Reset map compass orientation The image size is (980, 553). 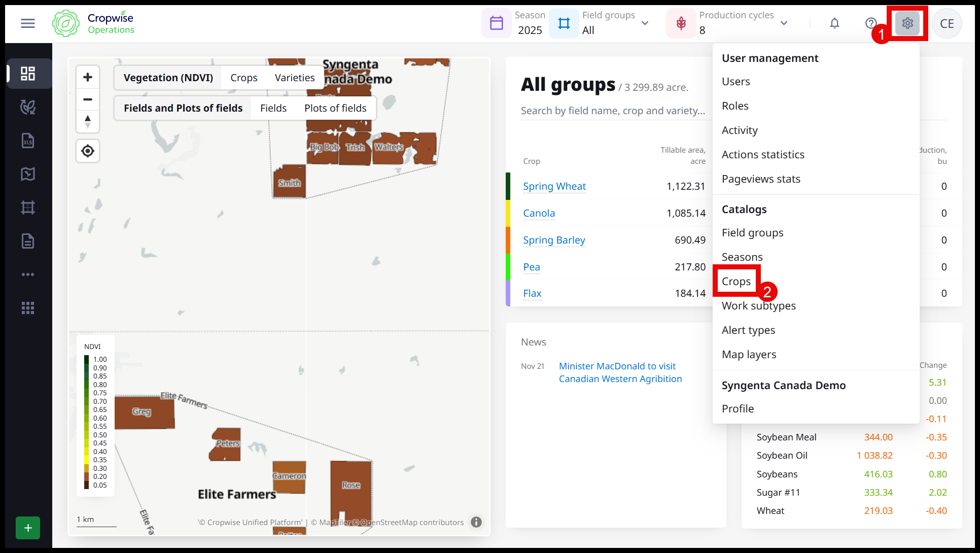88,122
